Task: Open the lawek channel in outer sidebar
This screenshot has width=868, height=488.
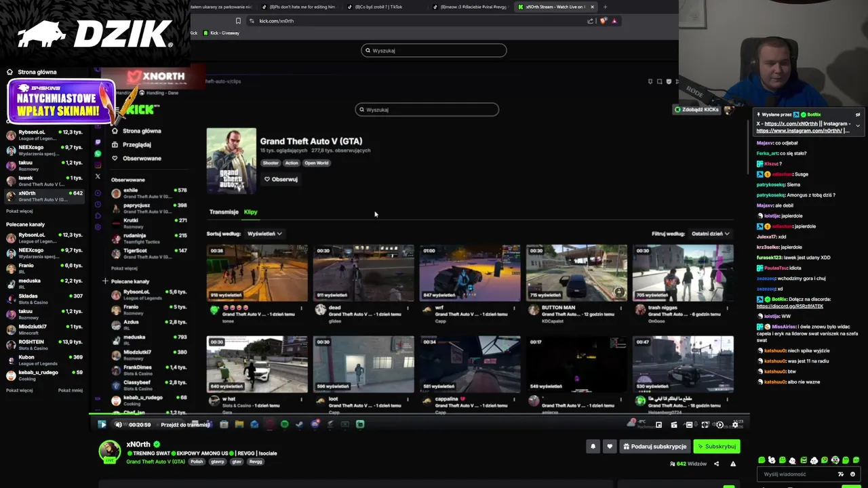Action: pyautogui.click(x=44, y=181)
